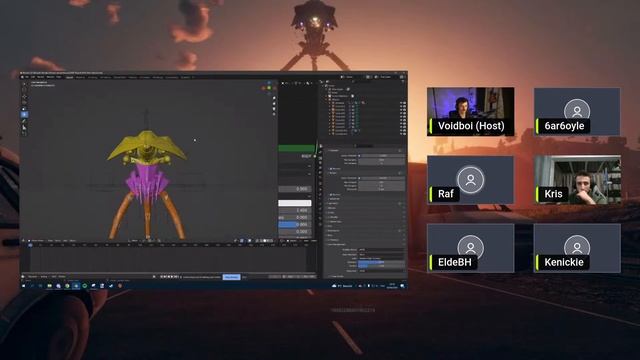
Task: Switch to the Shading workspace tab
Action: coord(132,77)
